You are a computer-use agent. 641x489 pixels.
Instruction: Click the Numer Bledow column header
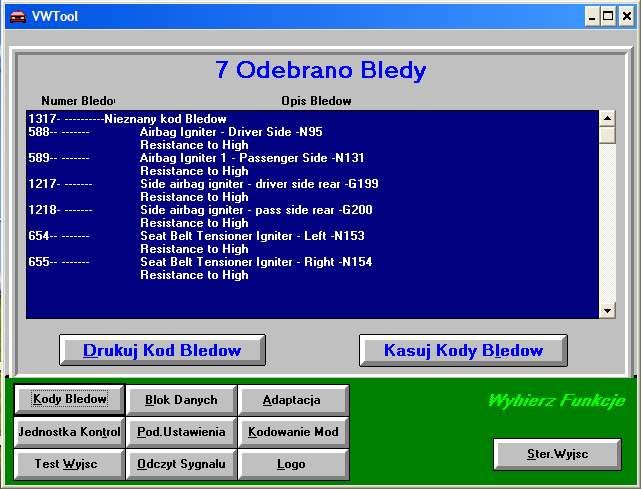point(78,101)
